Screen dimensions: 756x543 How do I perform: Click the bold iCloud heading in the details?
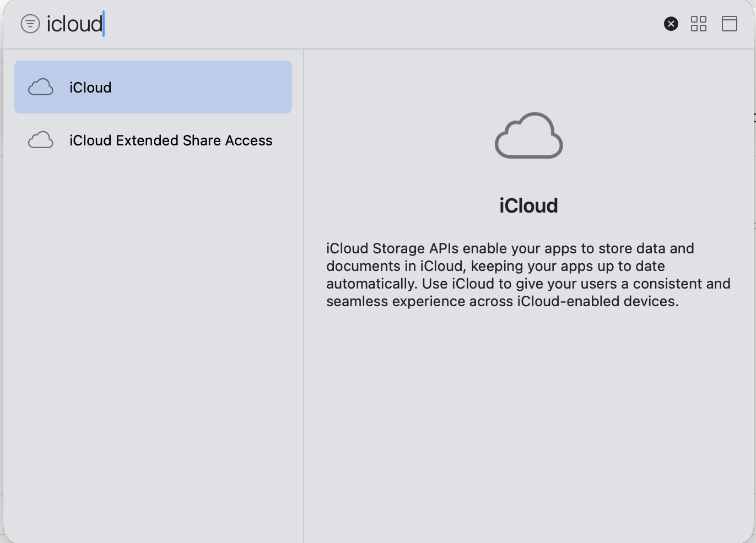(528, 205)
